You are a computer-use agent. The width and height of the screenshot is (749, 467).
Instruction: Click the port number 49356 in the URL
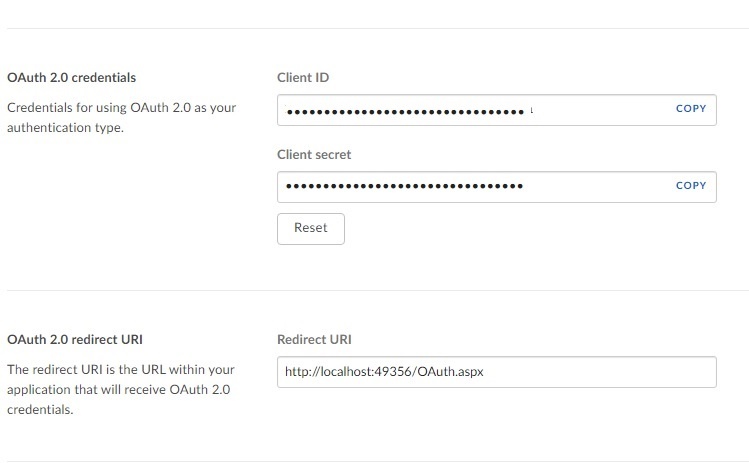pyautogui.click(x=390, y=372)
